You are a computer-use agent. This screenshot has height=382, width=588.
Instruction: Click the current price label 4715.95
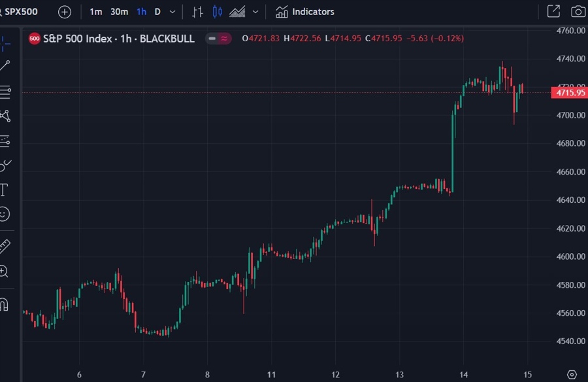tap(569, 92)
